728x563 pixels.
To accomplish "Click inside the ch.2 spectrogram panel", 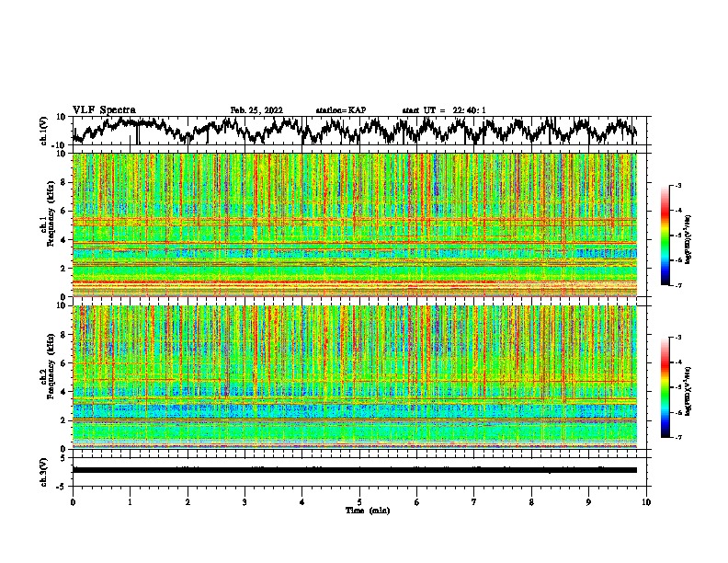I will (355, 377).
